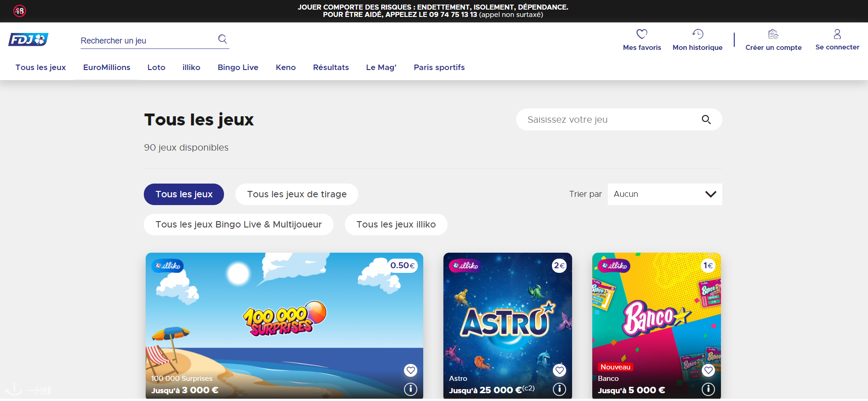Click Jusqu'à 5 000 € text
The image size is (868, 401).
pyautogui.click(x=631, y=390)
